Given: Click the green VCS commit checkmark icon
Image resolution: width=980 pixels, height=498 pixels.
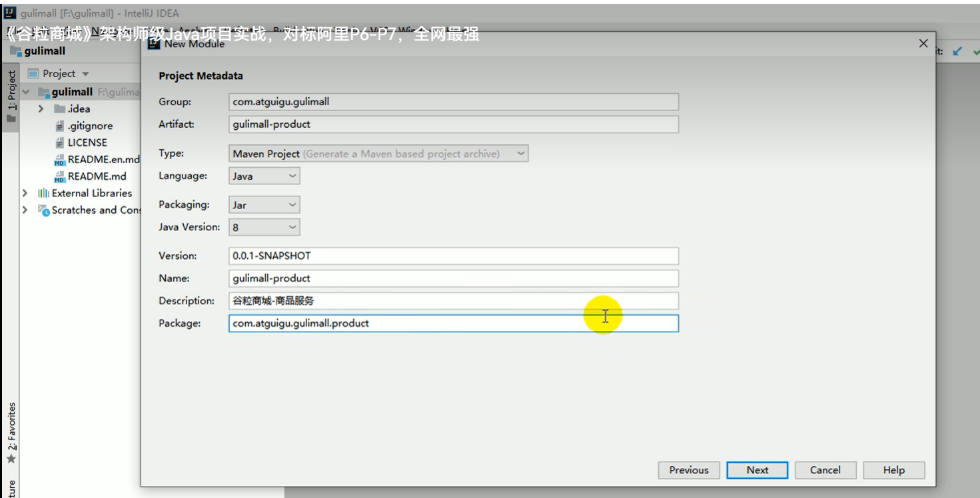Looking at the screenshot, I should click(x=976, y=51).
